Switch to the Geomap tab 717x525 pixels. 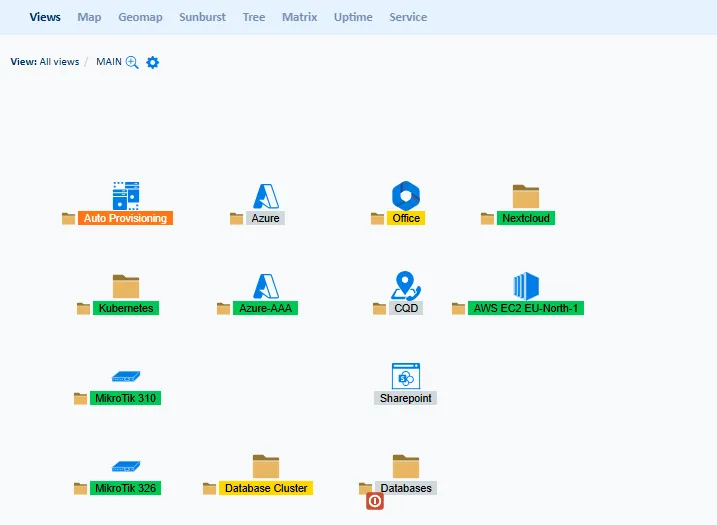pyautogui.click(x=139, y=17)
